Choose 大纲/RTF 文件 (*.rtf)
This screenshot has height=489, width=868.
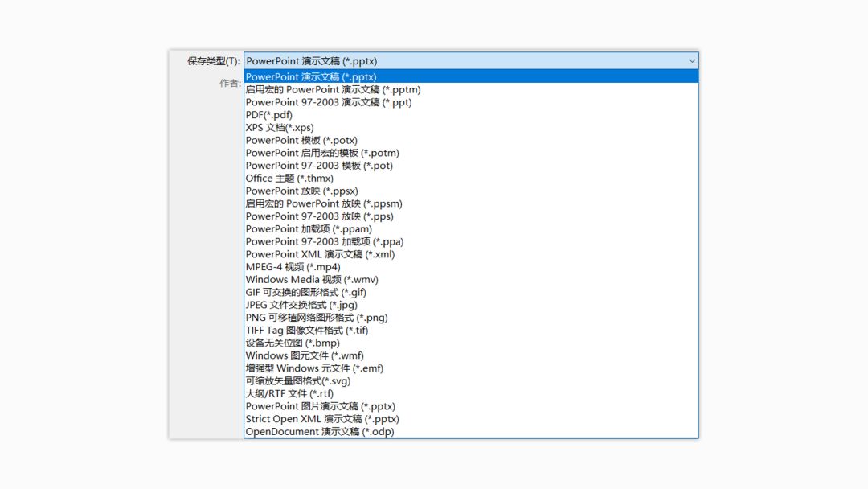471,394
